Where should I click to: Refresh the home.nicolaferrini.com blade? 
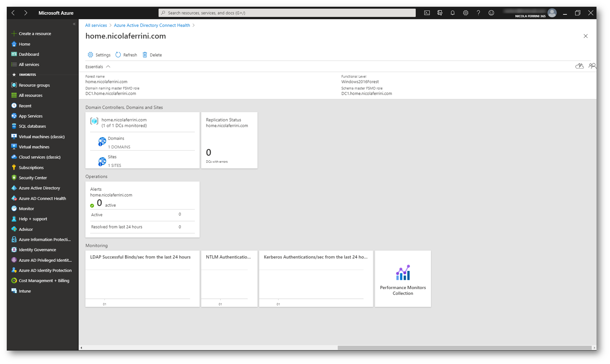[x=126, y=55]
